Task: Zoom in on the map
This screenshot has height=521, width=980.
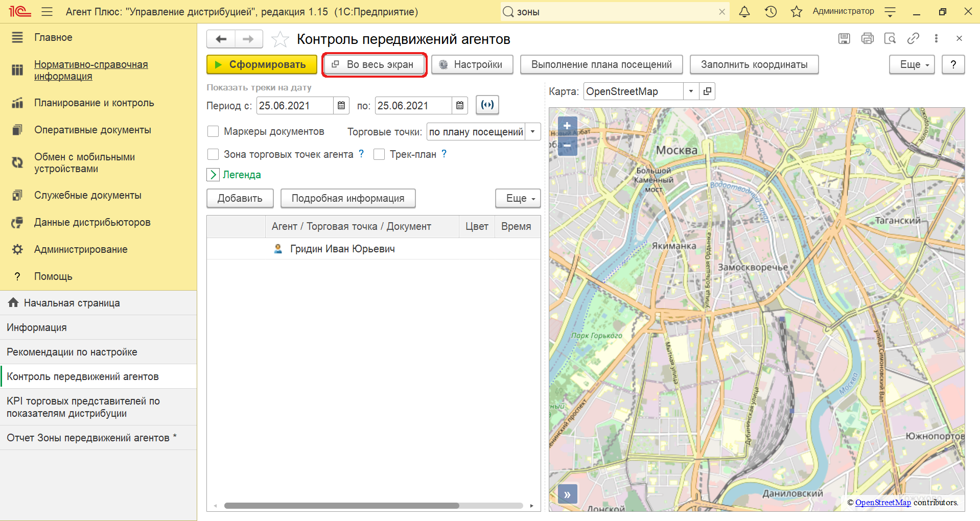Action: tap(567, 126)
